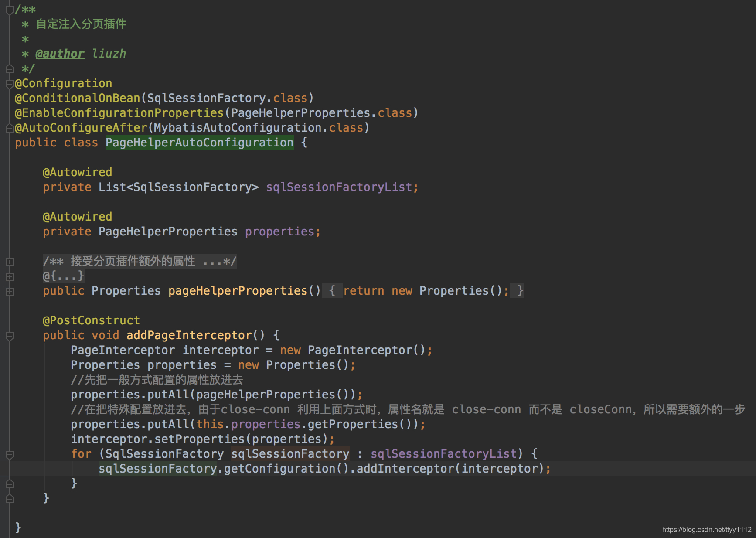Viewport: 756px width, 538px height.
Task: Click the purple properties field name
Action: [279, 232]
